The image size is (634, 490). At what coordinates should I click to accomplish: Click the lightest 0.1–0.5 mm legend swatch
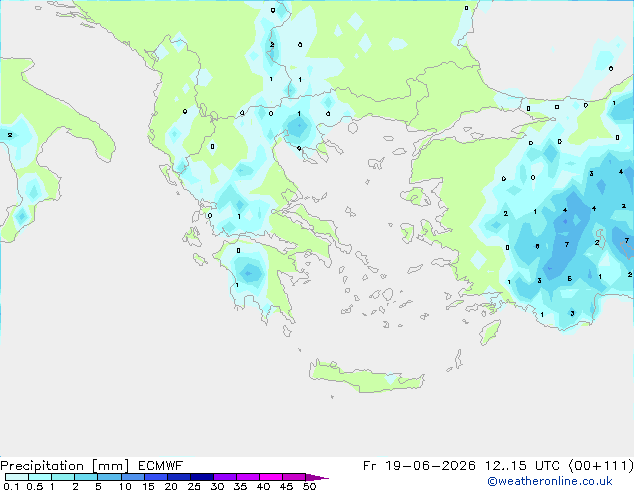coord(17,477)
